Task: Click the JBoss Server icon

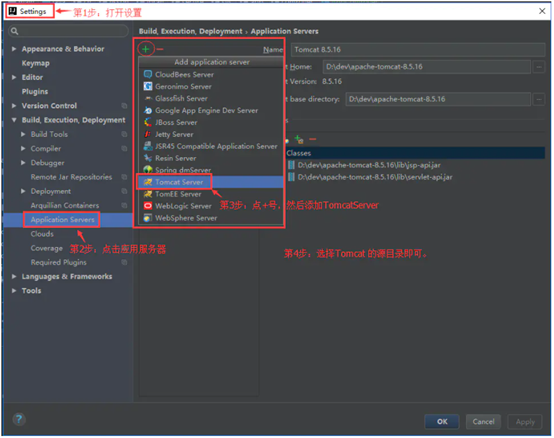Action: pyautogui.click(x=148, y=122)
